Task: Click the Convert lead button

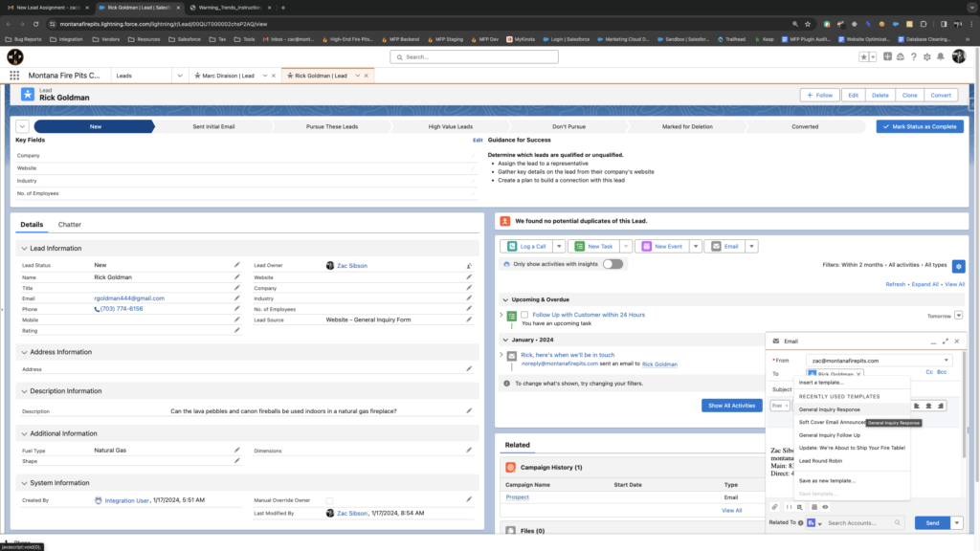Action: 941,96
